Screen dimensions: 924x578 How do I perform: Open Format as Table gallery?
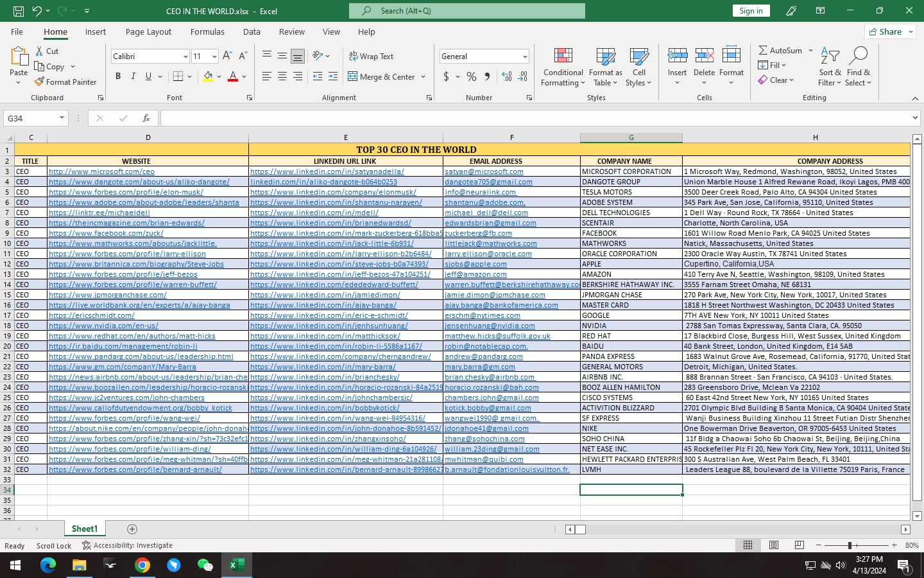click(x=606, y=67)
